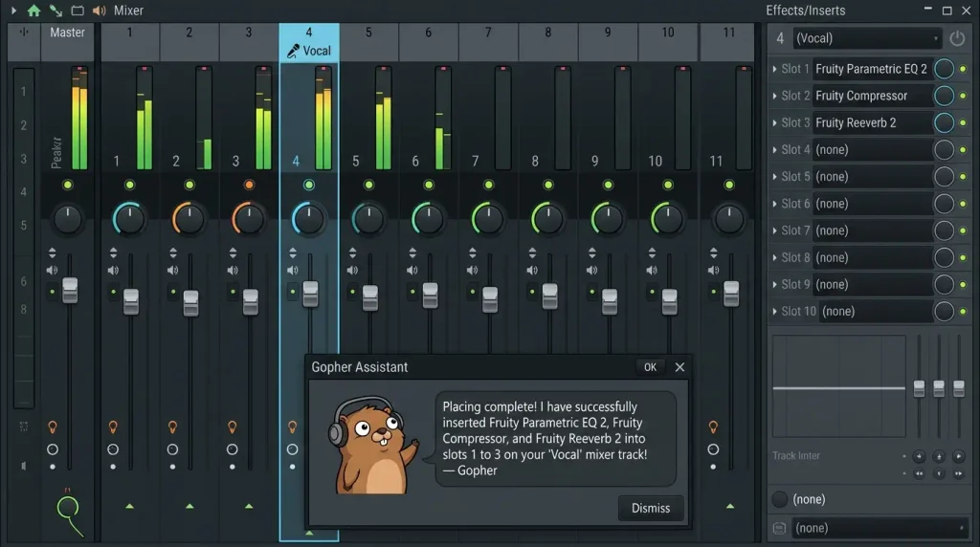This screenshot has height=547, width=980.
Task: Select track 5 header
Action: (x=368, y=42)
